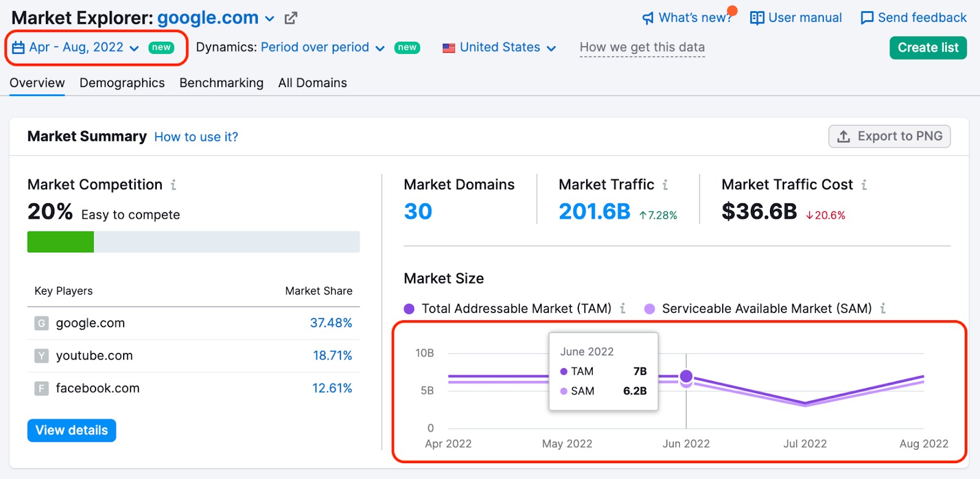Image resolution: width=980 pixels, height=479 pixels.
Task: Open google.com in external link icon
Action: coord(291,18)
